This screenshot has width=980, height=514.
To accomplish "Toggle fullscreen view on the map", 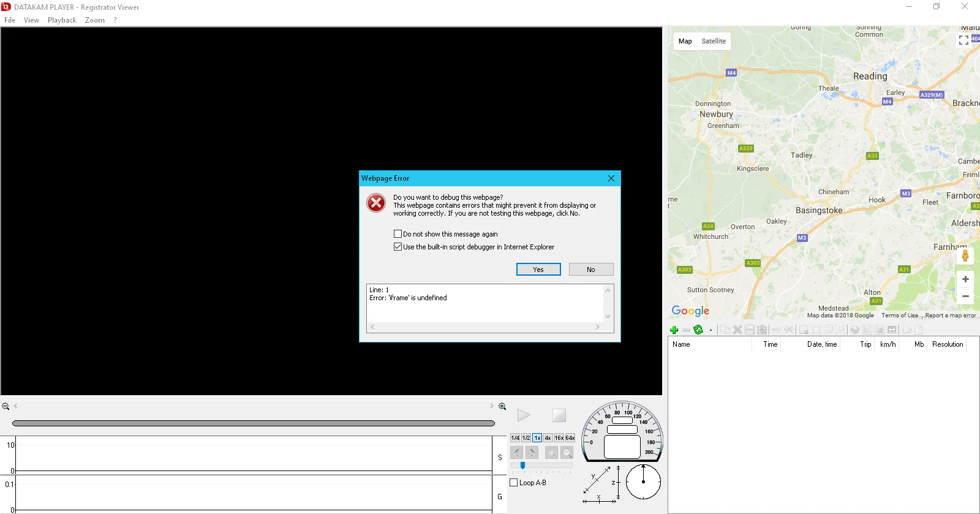I will 963,40.
